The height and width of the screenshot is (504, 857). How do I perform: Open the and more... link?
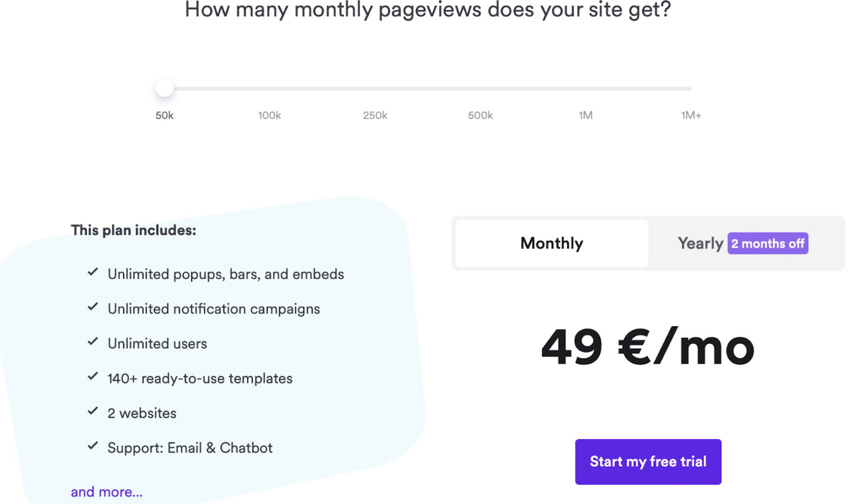pyautogui.click(x=107, y=492)
